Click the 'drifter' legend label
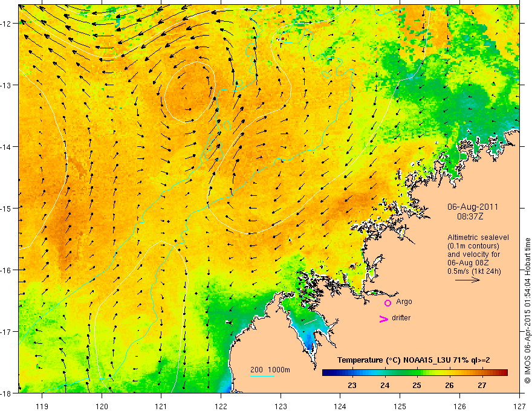Viewport: 532px width, 411px height. click(x=401, y=318)
